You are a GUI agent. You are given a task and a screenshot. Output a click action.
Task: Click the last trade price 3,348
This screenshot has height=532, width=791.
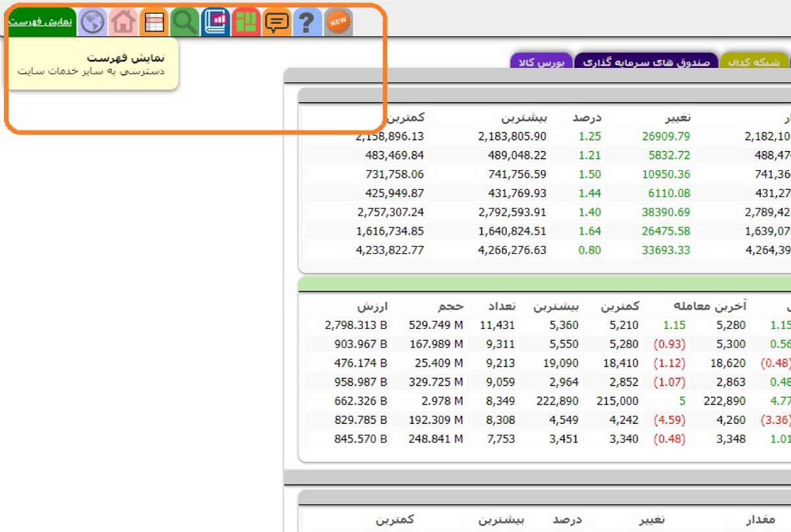coord(732,439)
